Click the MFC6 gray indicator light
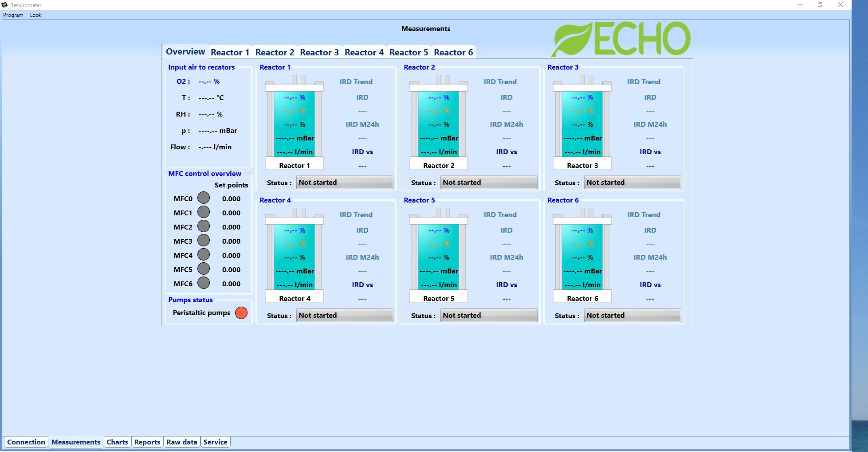Image resolution: width=868 pixels, height=452 pixels. coord(204,283)
